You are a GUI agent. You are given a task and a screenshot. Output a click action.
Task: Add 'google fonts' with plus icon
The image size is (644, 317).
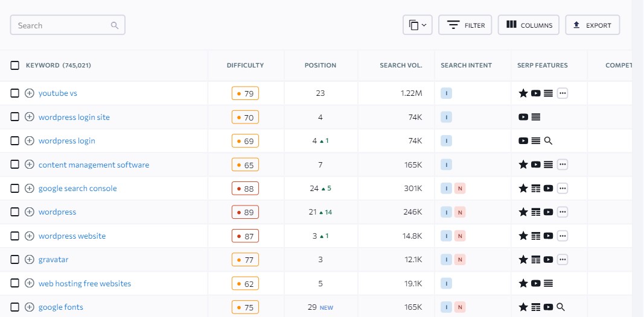click(x=29, y=307)
